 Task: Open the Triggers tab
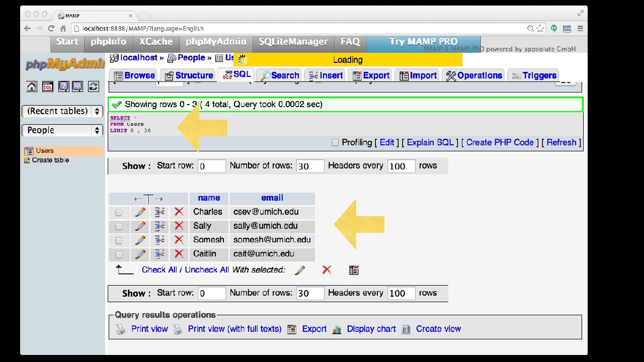click(x=533, y=75)
